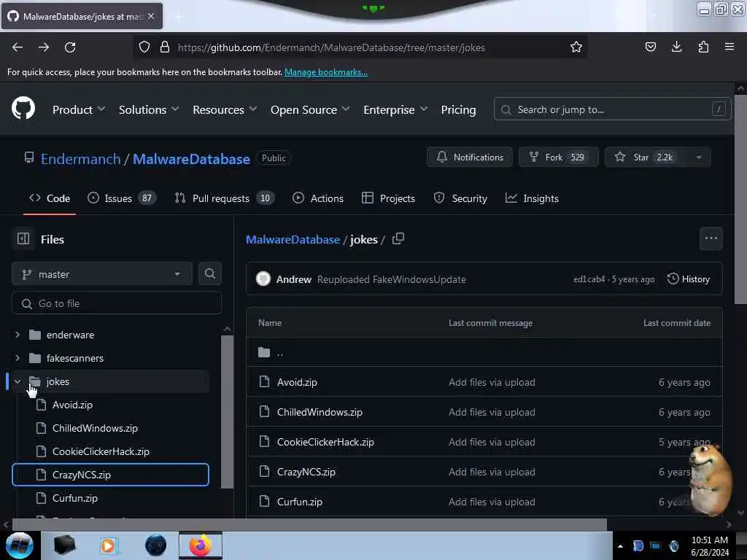Open the Star lists dropdown arrow
This screenshot has height=560, width=747.
pos(698,157)
